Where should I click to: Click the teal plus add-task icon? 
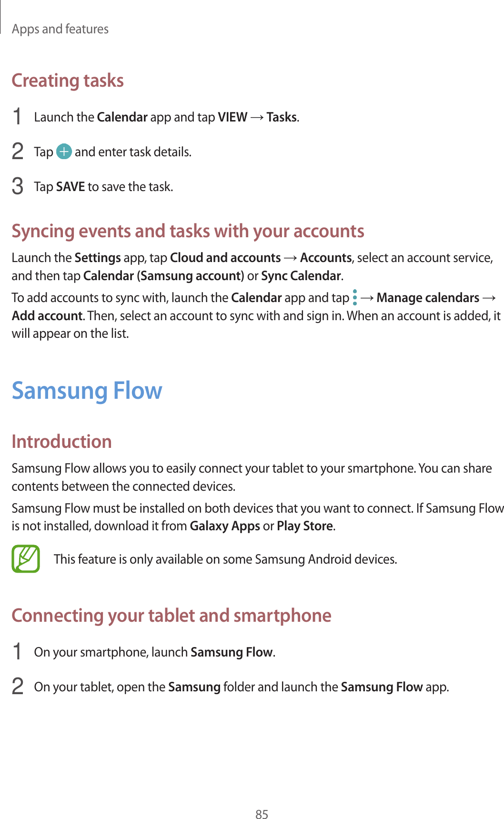(x=64, y=152)
